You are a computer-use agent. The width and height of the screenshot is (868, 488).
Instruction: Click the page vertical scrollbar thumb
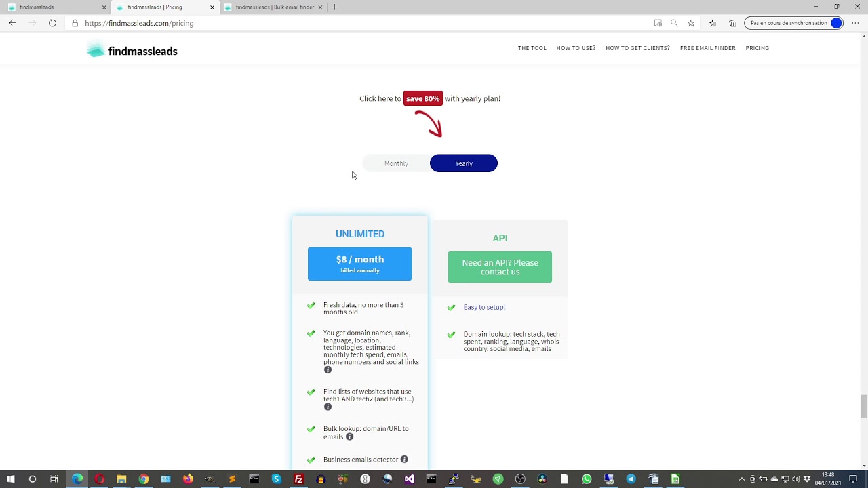click(864, 406)
